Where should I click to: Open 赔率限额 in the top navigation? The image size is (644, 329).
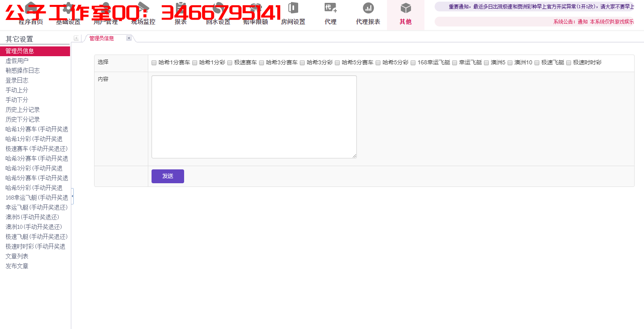pos(255,22)
